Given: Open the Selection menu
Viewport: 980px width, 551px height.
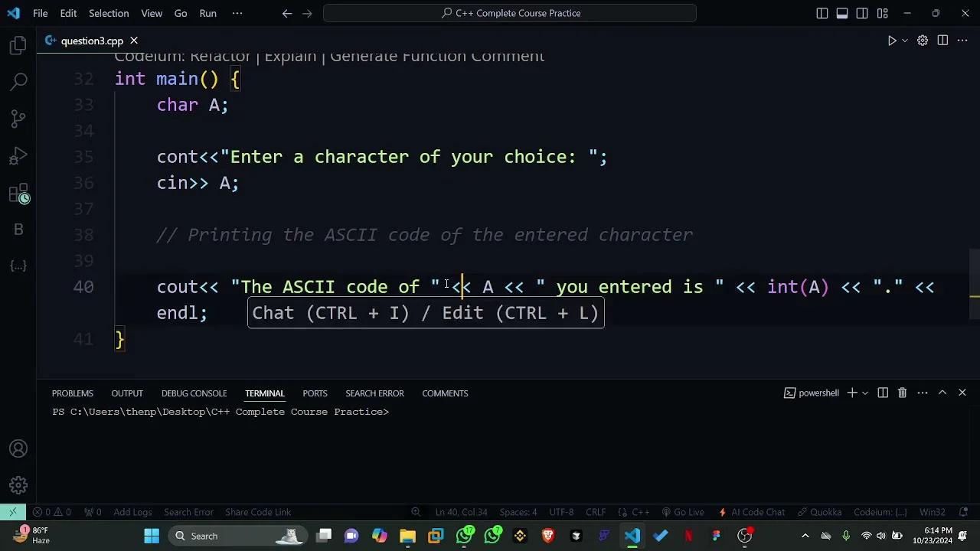Looking at the screenshot, I should [x=109, y=13].
